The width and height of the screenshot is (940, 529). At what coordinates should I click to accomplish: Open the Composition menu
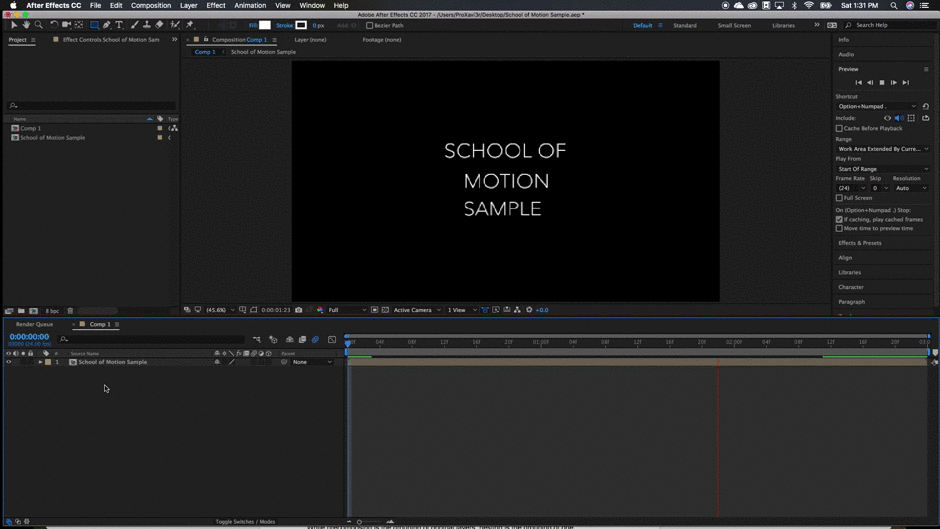point(151,5)
